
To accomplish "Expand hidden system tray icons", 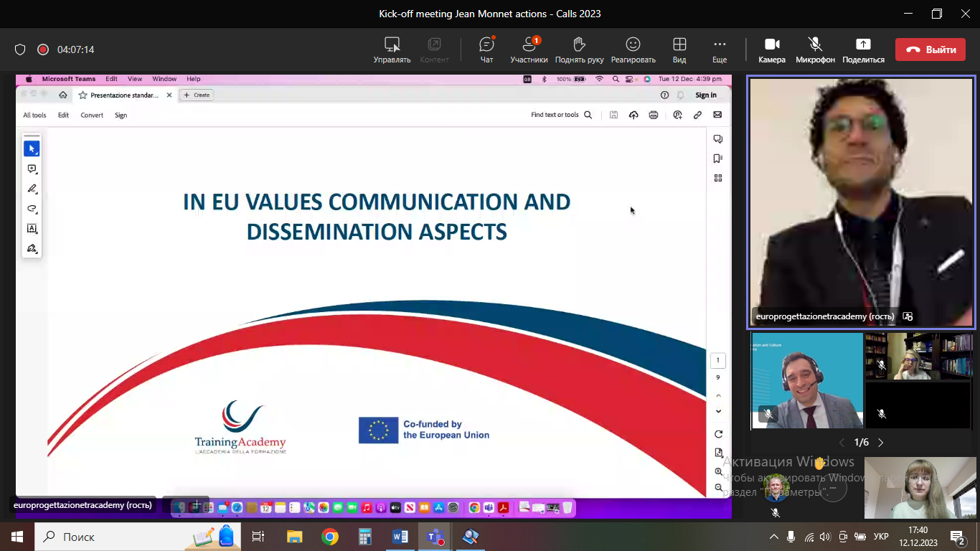I will click(774, 537).
